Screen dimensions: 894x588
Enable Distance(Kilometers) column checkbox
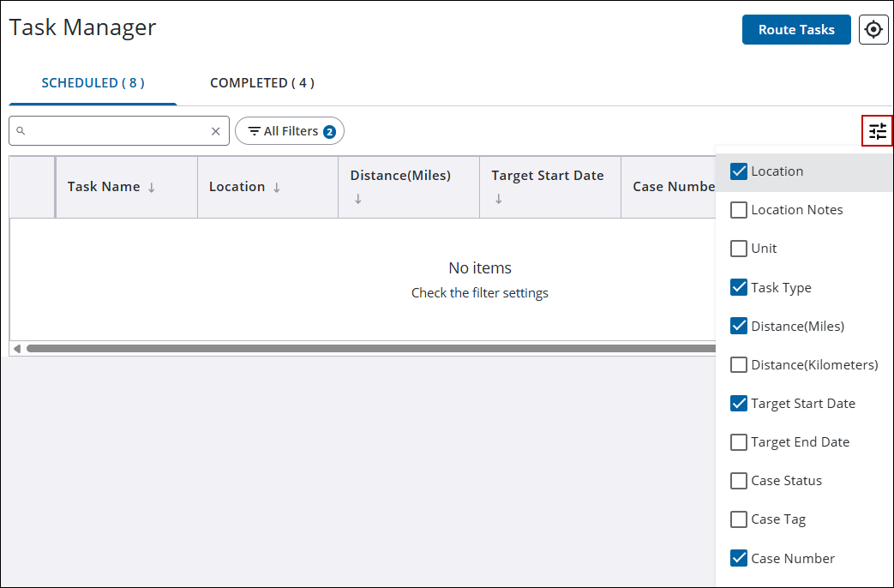coord(739,365)
